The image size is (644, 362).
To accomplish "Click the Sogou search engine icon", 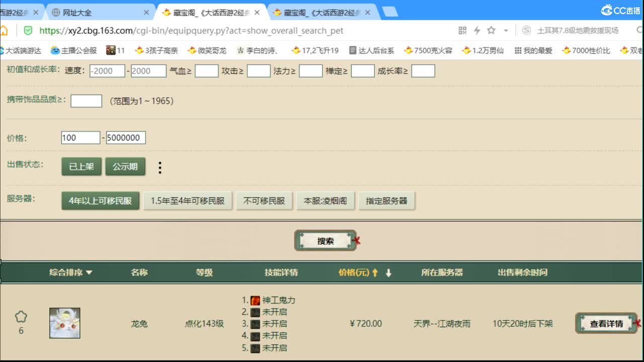I will pos(526,31).
